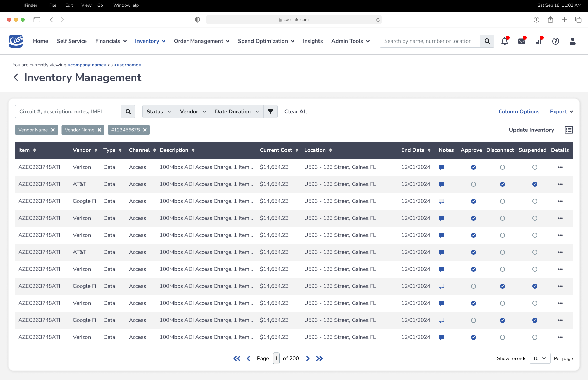Go to the Insights tab
This screenshot has width=588, height=380.
click(x=312, y=41)
